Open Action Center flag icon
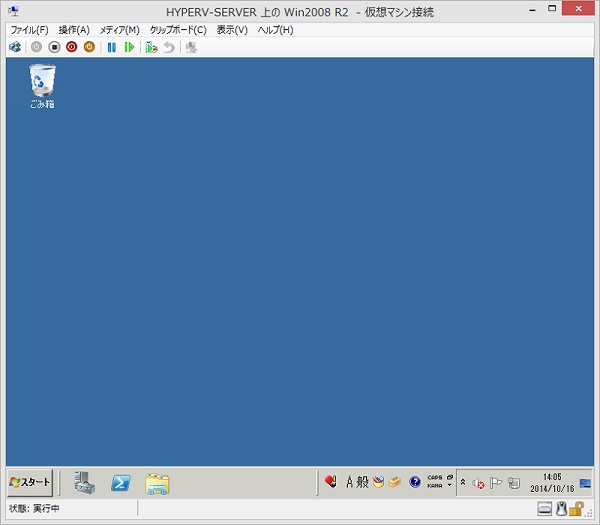 (496, 483)
